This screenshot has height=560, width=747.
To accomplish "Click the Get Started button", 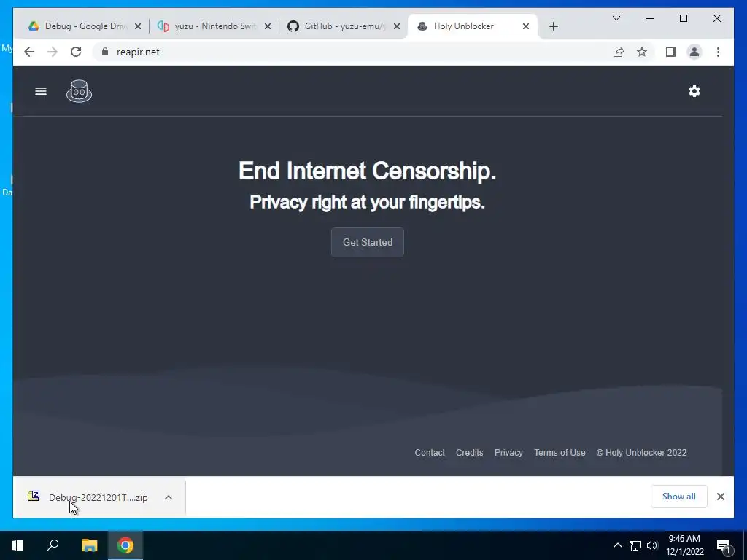I will tap(368, 242).
